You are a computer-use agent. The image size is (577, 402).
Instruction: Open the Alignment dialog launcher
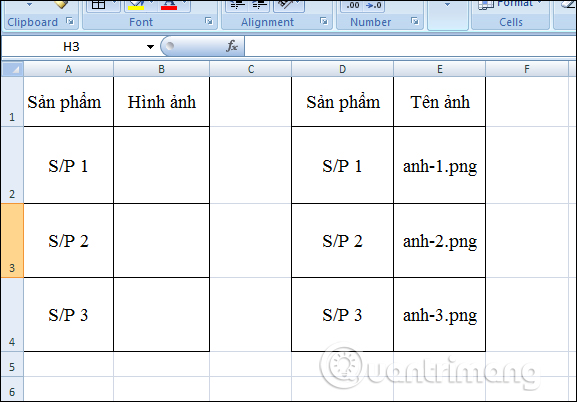pos(324,21)
